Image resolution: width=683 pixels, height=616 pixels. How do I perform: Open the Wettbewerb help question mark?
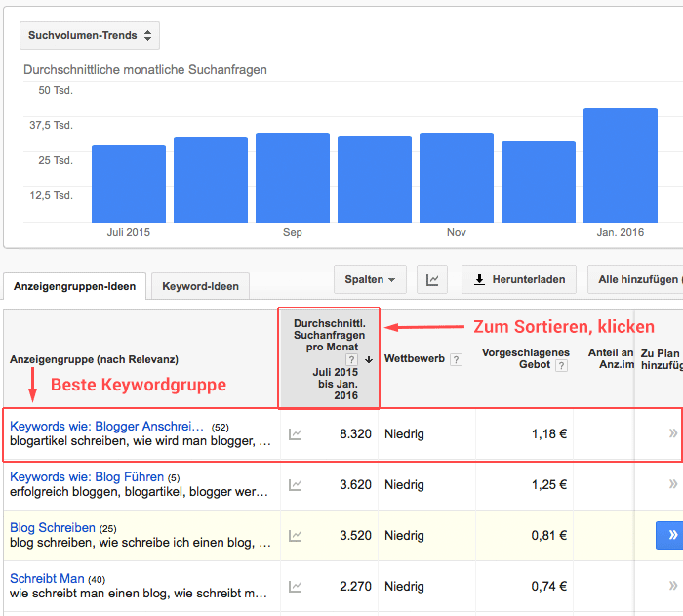coord(456,359)
